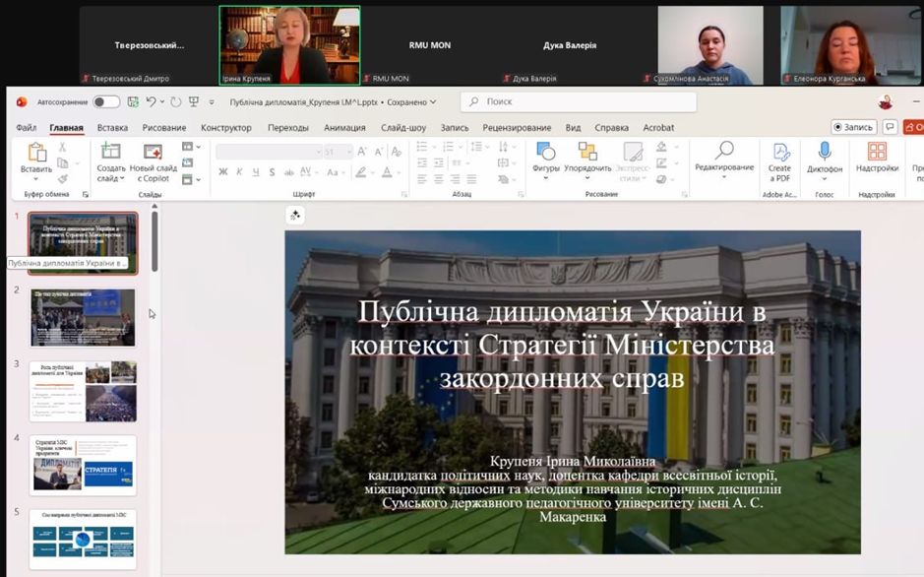
Task: Open the Файл menu
Action: tap(26, 127)
